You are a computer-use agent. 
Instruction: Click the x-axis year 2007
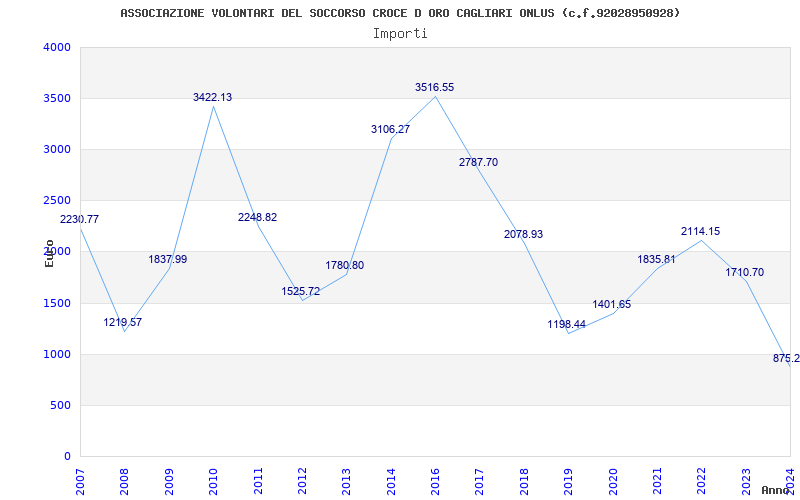(x=80, y=481)
